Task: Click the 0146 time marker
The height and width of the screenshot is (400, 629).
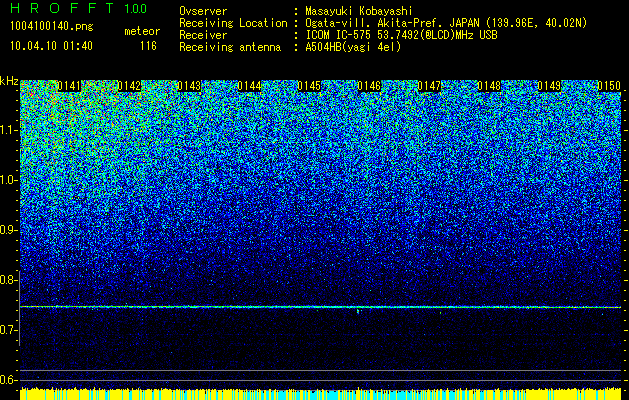Action: (369, 86)
